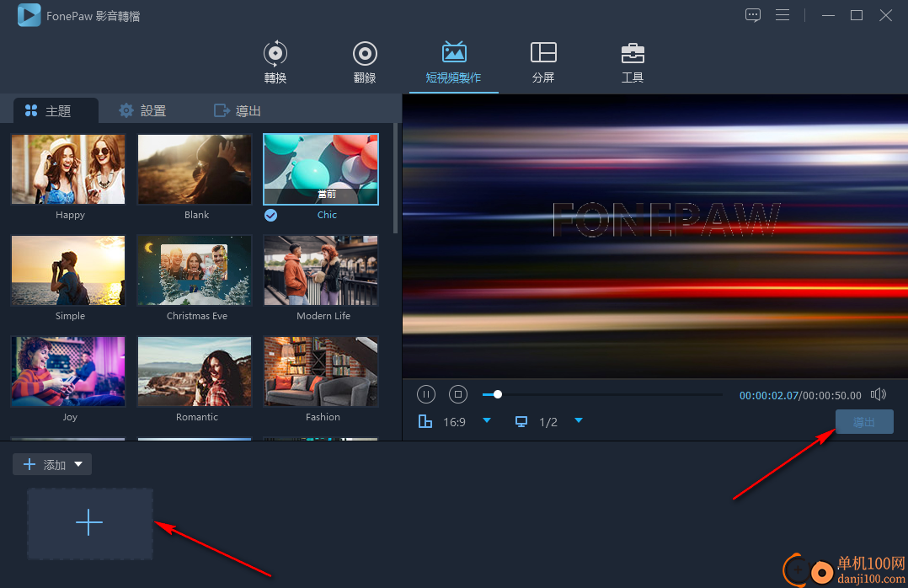Click the Romantic theme label

coord(197,417)
